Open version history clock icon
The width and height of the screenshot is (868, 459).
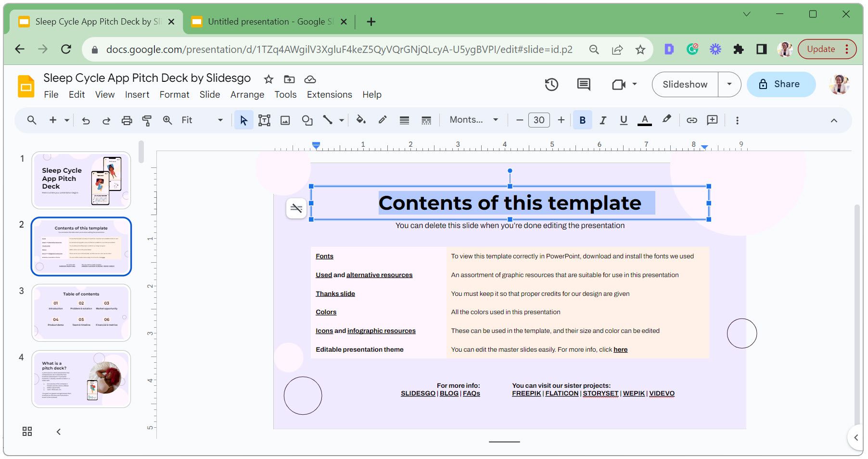[x=551, y=85]
